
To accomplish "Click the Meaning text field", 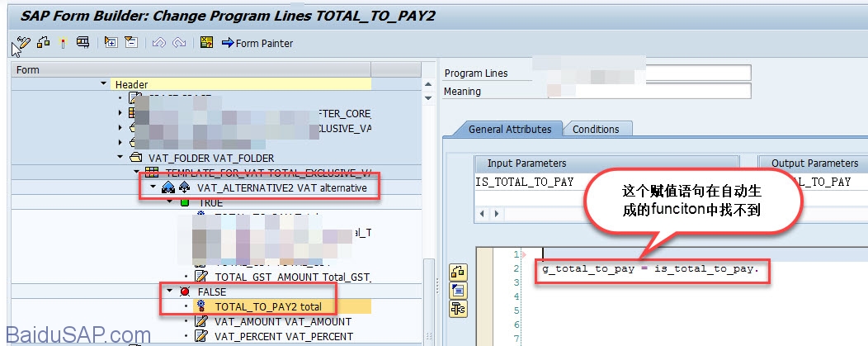I will point(649,91).
